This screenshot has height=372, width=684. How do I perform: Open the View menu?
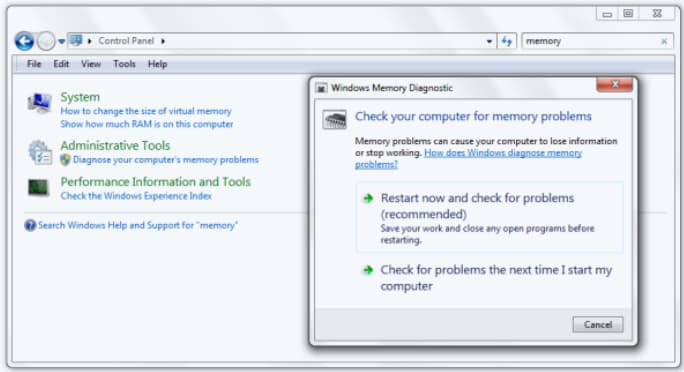click(x=91, y=64)
